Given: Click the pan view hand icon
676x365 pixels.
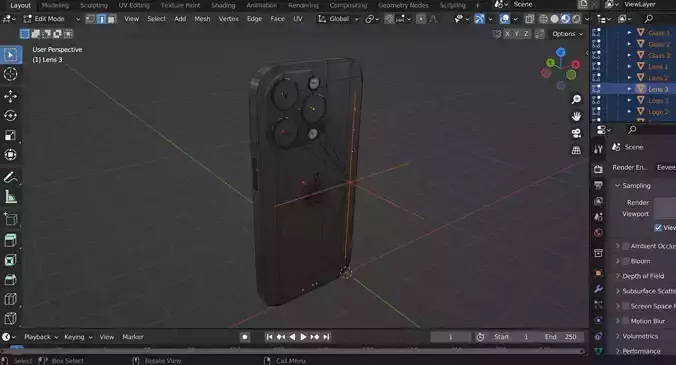Looking at the screenshot, I should point(576,116).
